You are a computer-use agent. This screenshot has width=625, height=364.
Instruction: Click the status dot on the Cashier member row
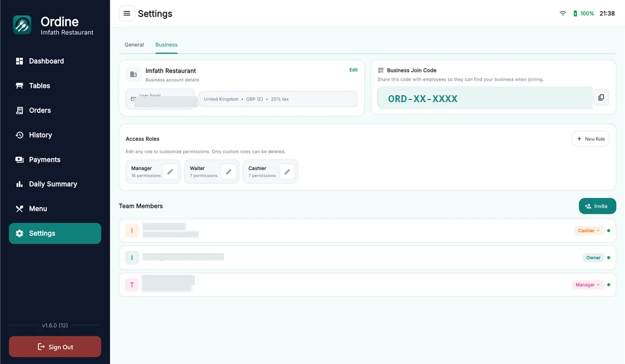point(609,231)
